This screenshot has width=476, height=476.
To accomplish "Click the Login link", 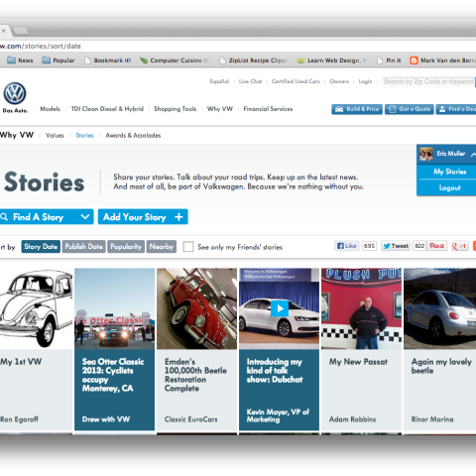I will click(365, 81).
